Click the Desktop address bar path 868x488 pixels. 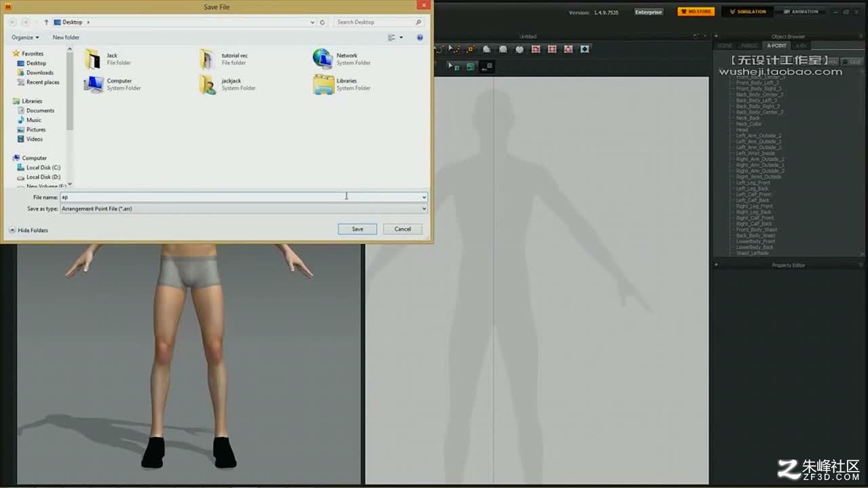[72, 22]
